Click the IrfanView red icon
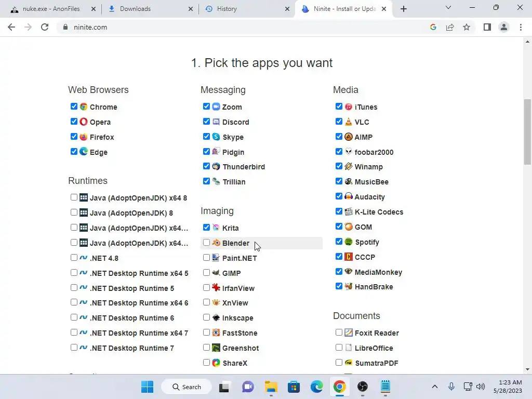Screen dimensions: 532x399 216,288
